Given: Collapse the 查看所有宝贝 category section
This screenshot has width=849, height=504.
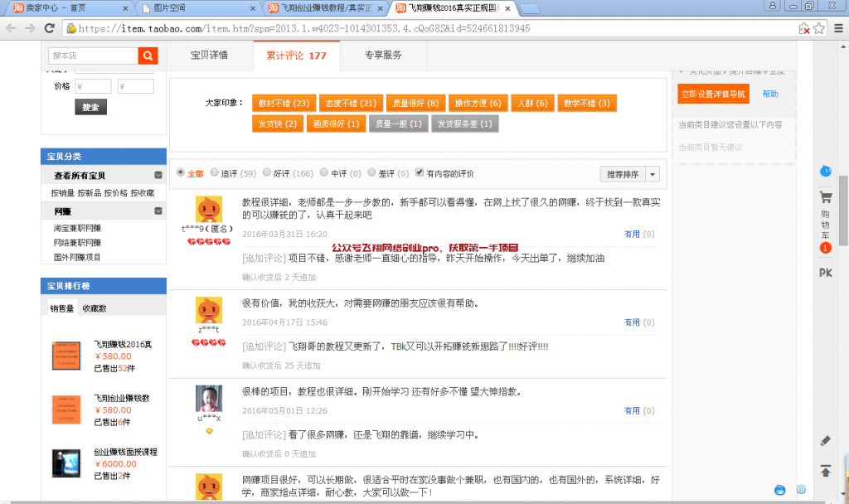Looking at the screenshot, I should pos(158,176).
